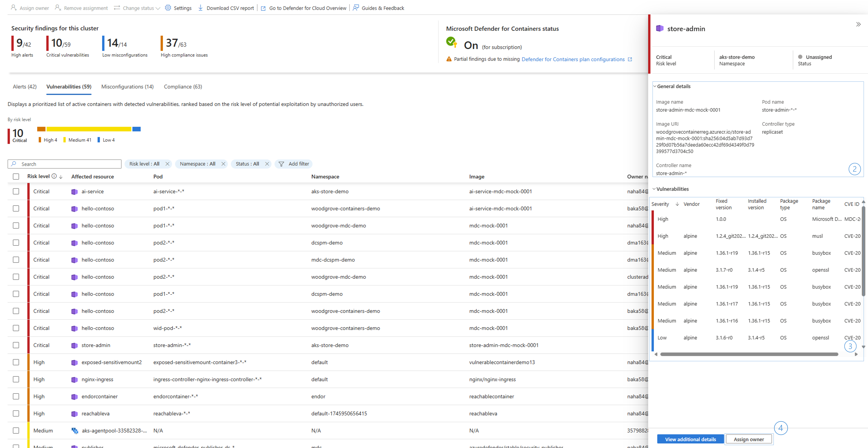Open the Status : All filter

click(247, 164)
